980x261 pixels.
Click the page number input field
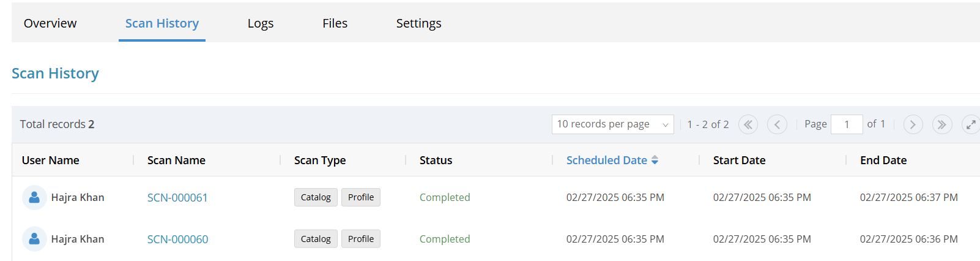pos(847,124)
